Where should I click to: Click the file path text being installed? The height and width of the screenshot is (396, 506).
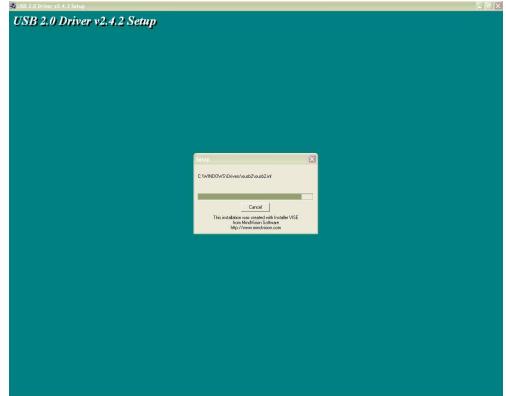[x=234, y=176]
